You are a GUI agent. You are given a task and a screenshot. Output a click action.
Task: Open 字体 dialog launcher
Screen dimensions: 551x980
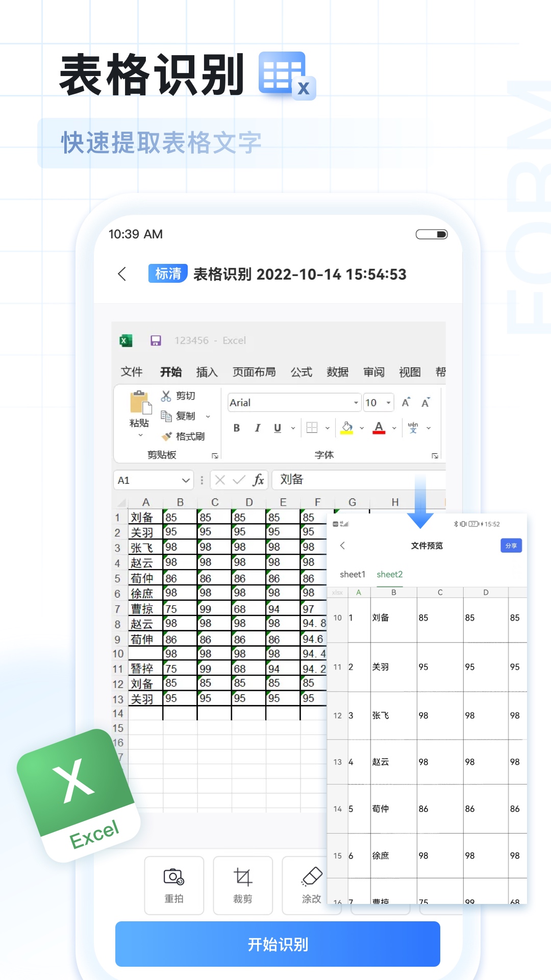pyautogui.click(x=435, y=455)
